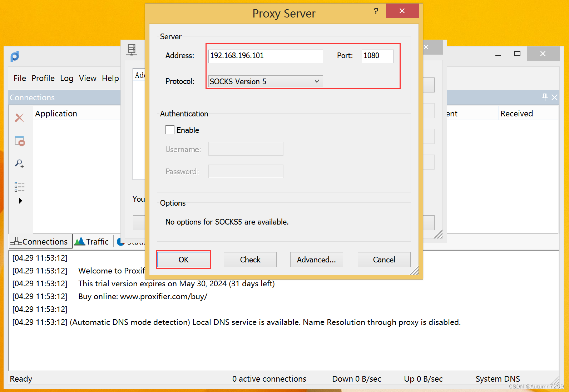Click the block connection icon in sidebar
569x392 pixels.
[x=20, y=141]
